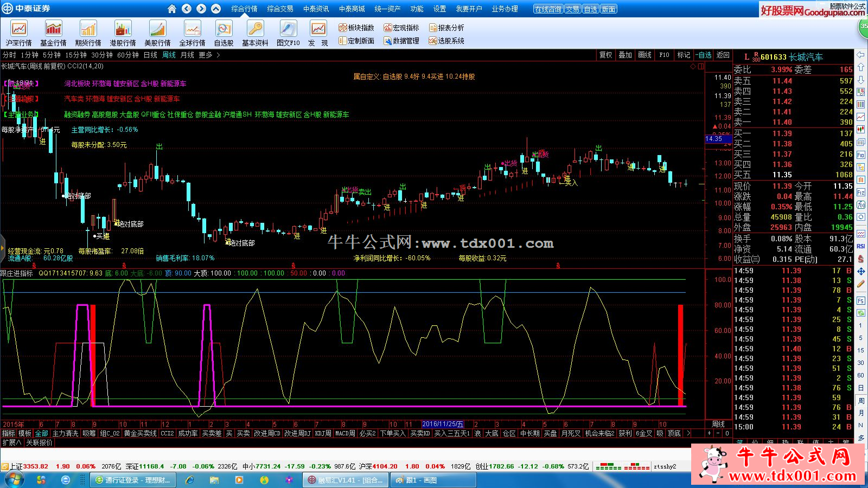Screen dimensions: 868x488
Task: Click right sidebar trend line chart icon
Action: (861, 117)
